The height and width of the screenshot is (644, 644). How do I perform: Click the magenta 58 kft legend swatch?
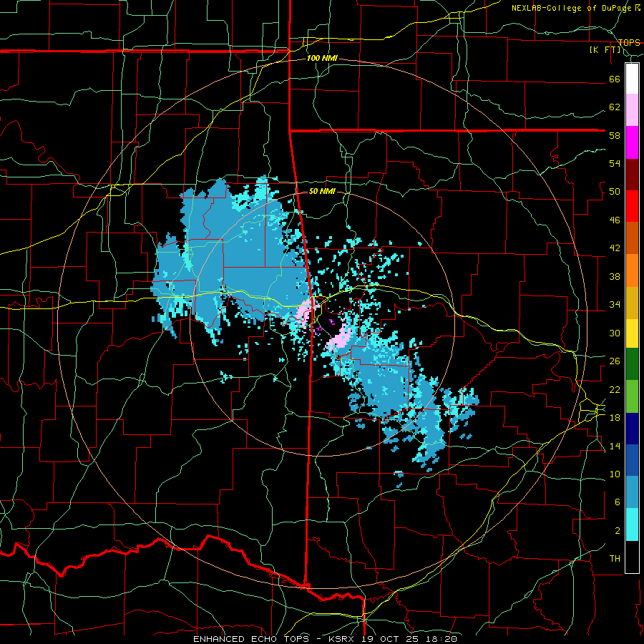(x=632, y=142)
